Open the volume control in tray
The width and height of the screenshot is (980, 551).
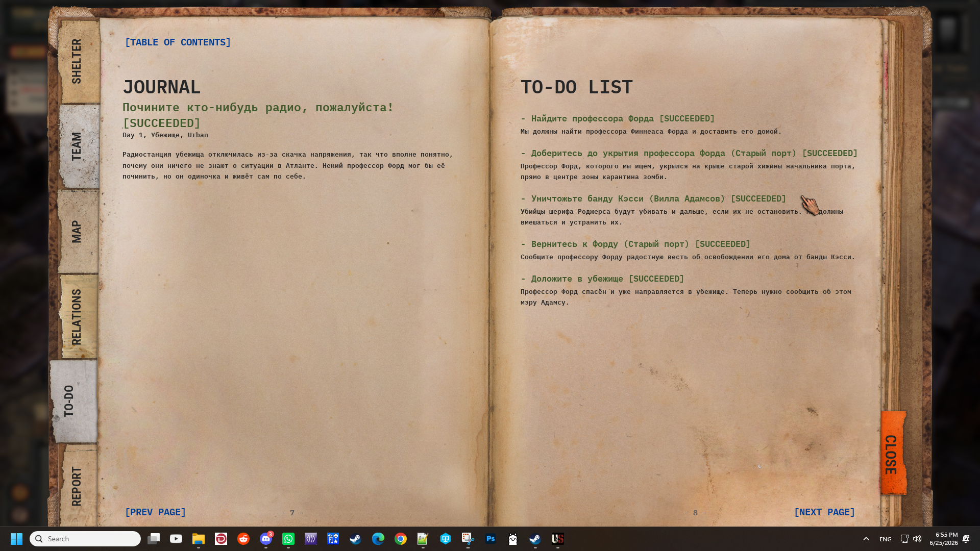[917, 539]
